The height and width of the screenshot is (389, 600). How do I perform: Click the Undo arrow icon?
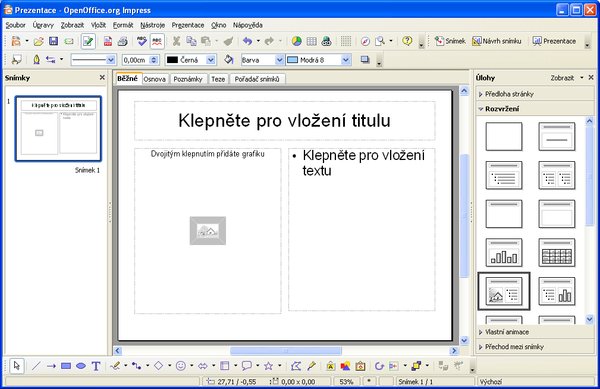point(248,41)
